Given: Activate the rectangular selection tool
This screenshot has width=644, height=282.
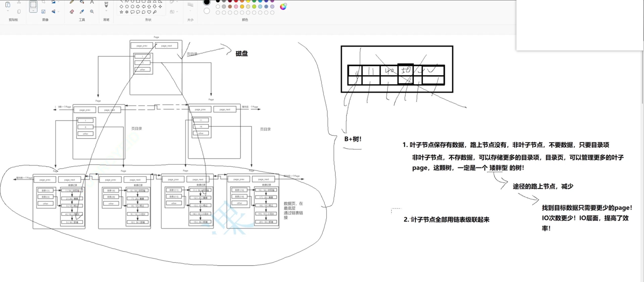Looking at the screenshot, I should pos(33,5).
